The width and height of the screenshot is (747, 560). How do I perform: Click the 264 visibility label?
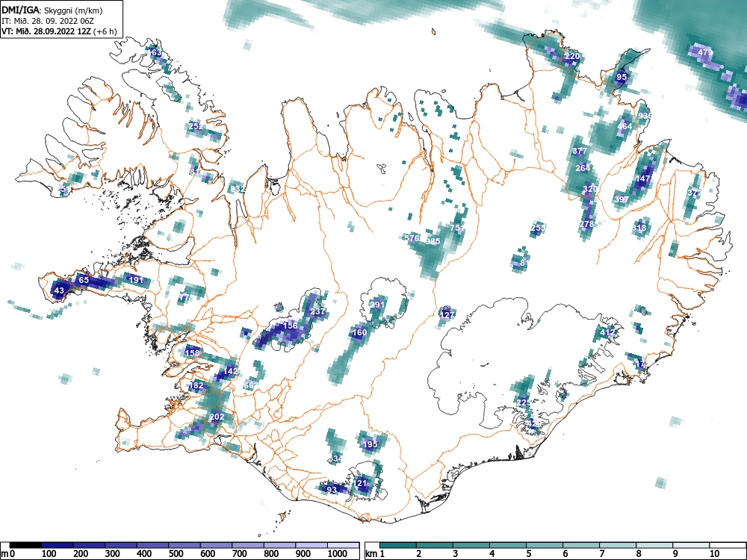[x=583, y=168]
